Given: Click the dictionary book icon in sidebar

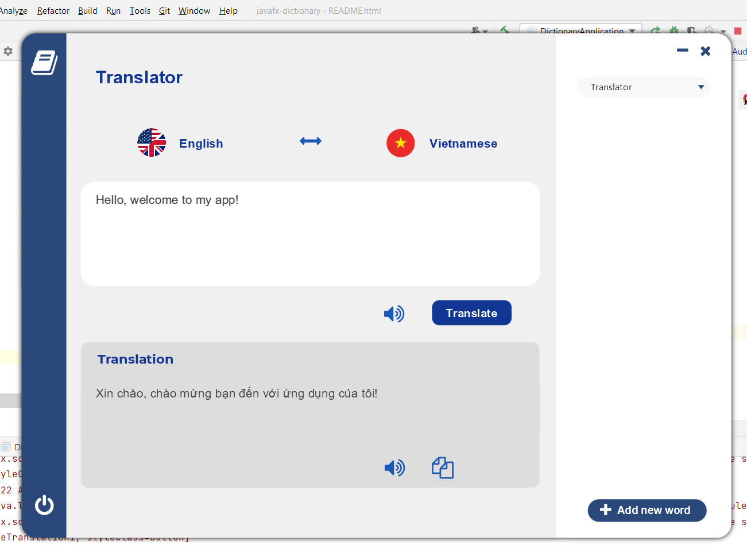Looking at the screenshot, I should click(44, 63).
